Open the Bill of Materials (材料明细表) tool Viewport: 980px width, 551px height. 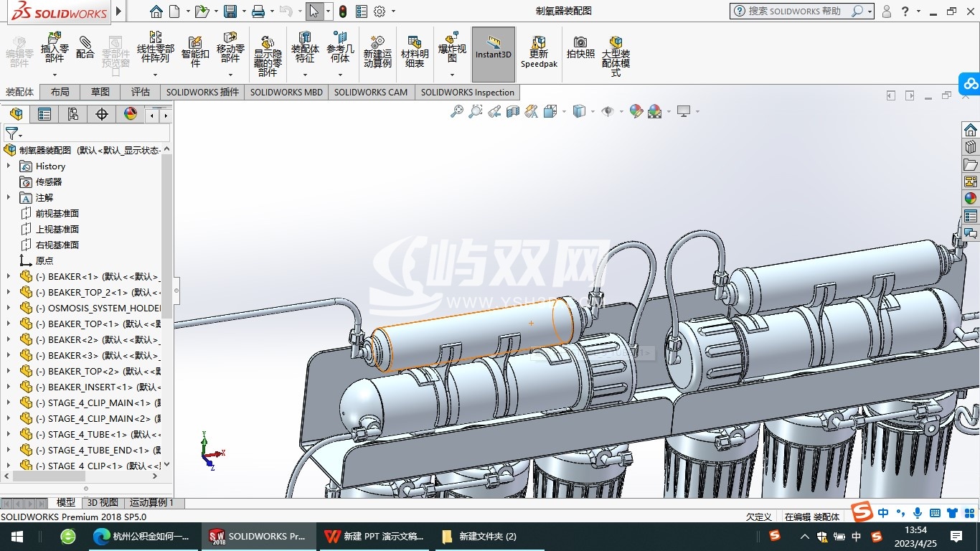tap(414, 50)
